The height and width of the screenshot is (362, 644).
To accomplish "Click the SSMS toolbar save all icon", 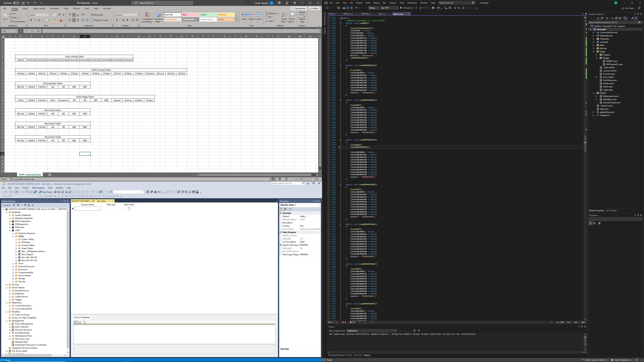I will click(x=35, y=192).
